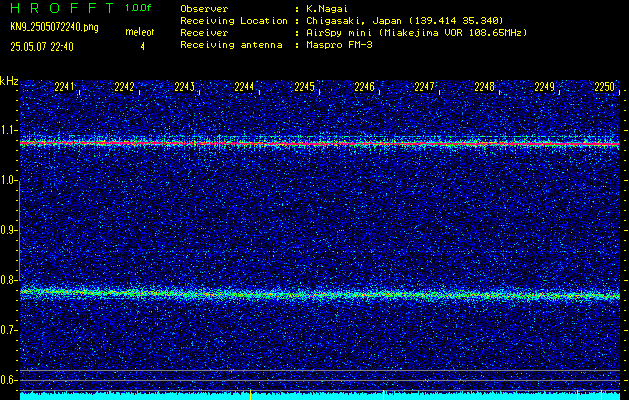Click the Receiving Location label
The height and width of the screenshot is (400, 629).
(x=234, y=21)
